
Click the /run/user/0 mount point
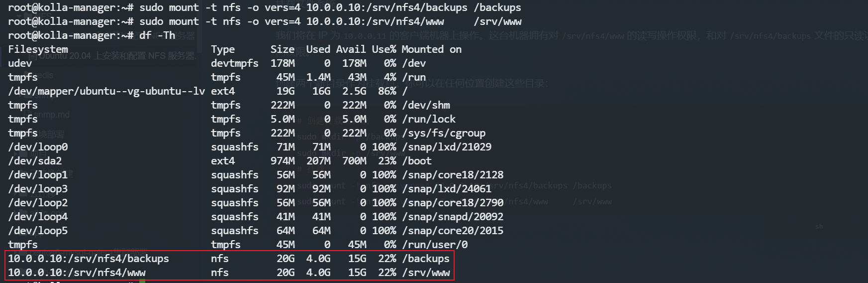coord(435,245)
